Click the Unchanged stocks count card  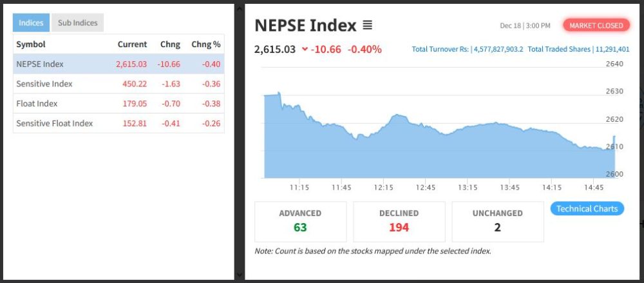498,220
